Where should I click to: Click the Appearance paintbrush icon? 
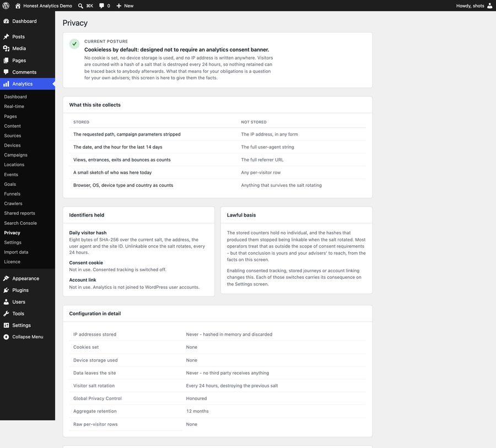(x=6, y=278)
